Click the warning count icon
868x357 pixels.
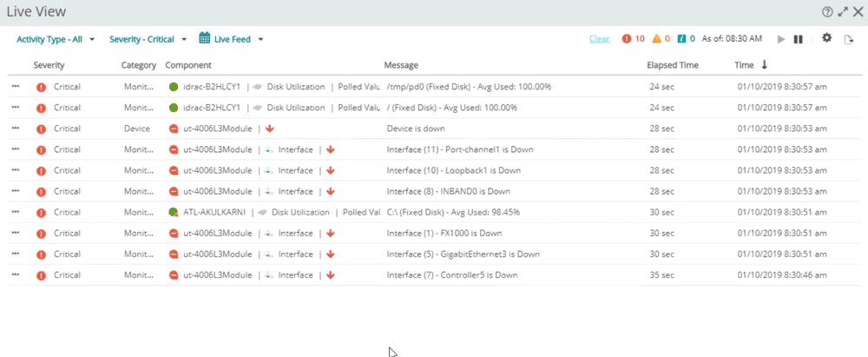click(x=656, y=39)
